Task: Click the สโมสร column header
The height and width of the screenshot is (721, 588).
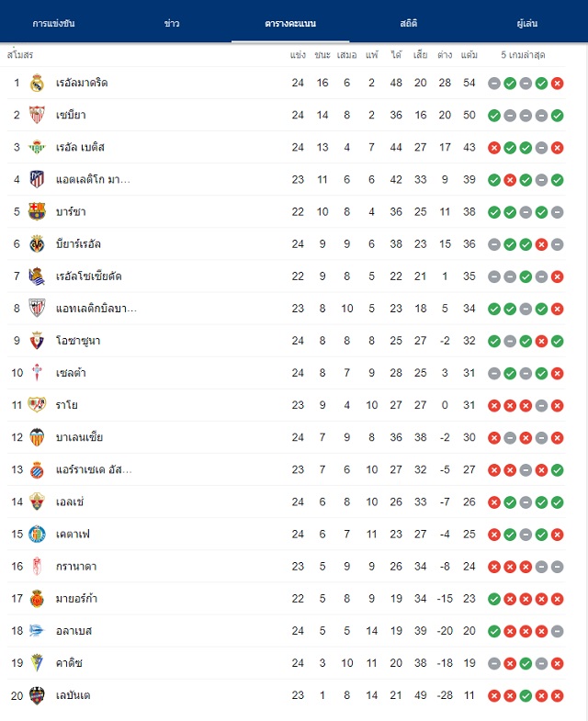Action: (x=20, y=55)
